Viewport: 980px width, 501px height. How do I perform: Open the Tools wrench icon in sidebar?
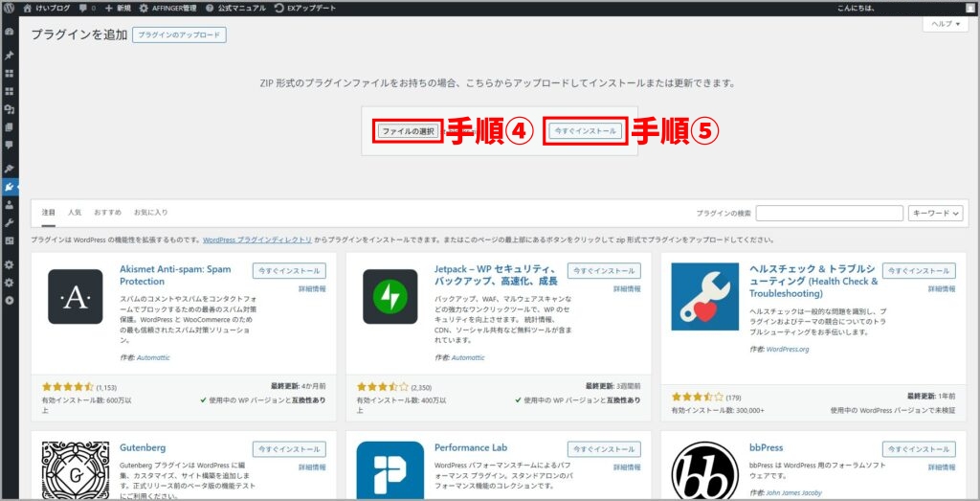[x=10, y=222]
